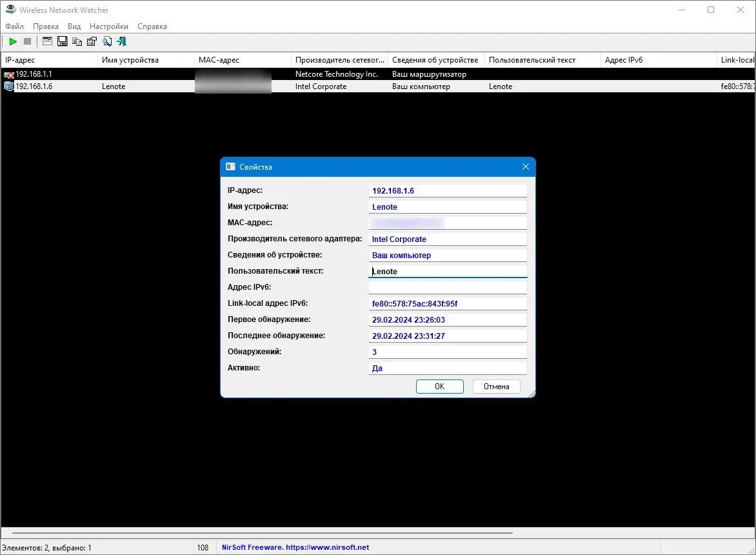Viewport: 756px width, 555px height.
Task: Click inside the Пользовательский текст field
Action: pyautogui.click(x=448, y=271)
